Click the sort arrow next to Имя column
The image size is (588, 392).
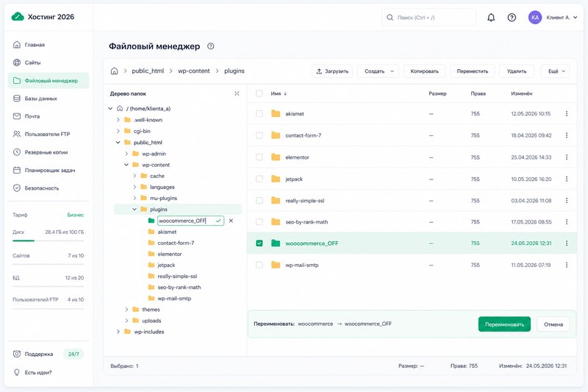click(285, 93)
